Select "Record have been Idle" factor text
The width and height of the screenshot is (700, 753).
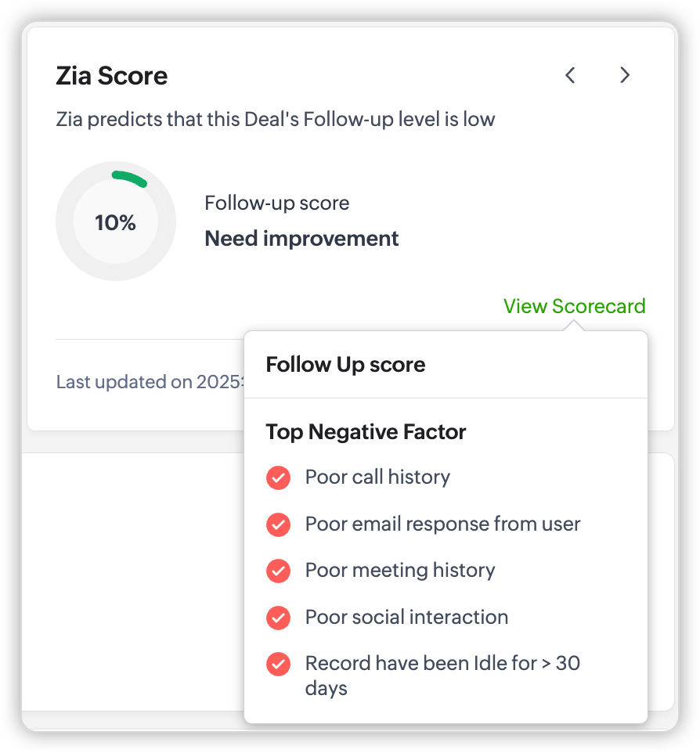coord(442,665)
